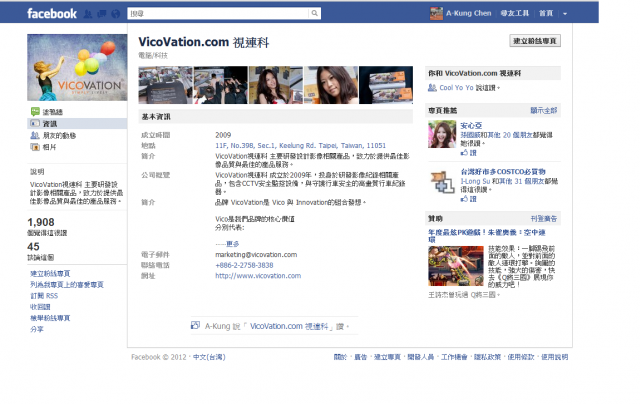Click subscribe RSS link in sidebar

coord(44,295)
